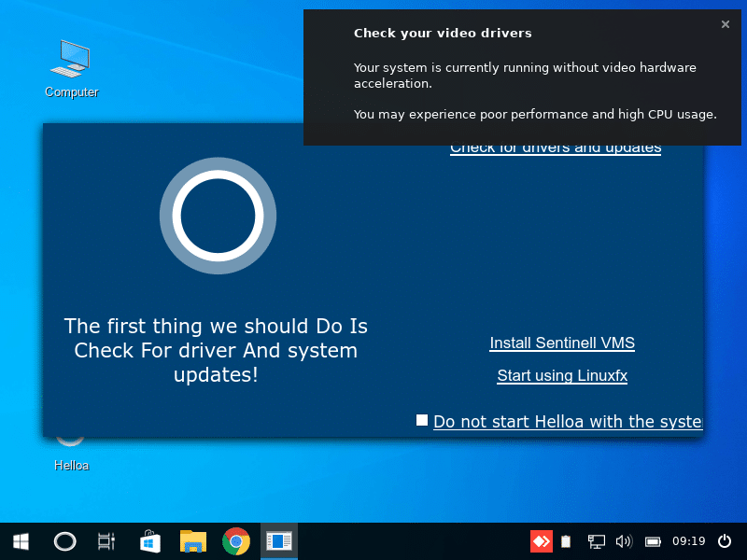Click the red AnyDesk tray icon
The image size is (747, 560).
pos(541,540)
